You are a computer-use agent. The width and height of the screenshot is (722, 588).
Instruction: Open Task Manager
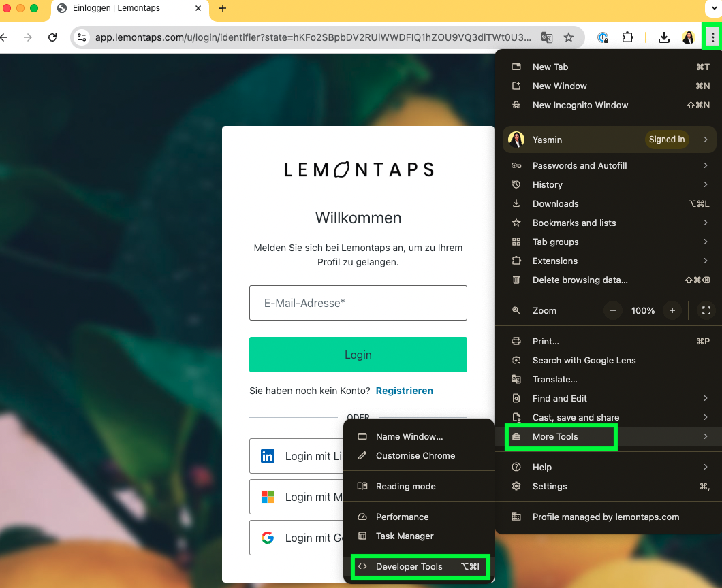coord(419,536)
